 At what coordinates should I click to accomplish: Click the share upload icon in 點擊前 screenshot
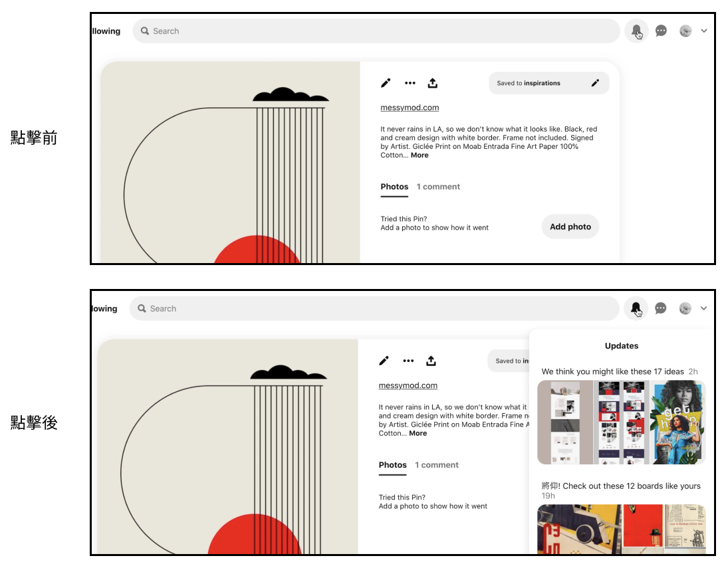point(433,83)
